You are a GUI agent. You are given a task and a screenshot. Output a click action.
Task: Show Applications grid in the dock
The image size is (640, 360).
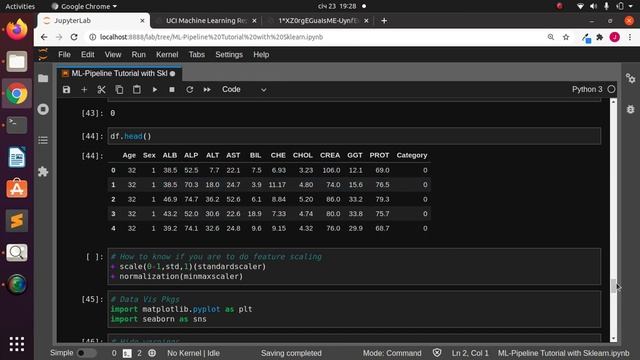pyautogui.click(x=17, y=344)
